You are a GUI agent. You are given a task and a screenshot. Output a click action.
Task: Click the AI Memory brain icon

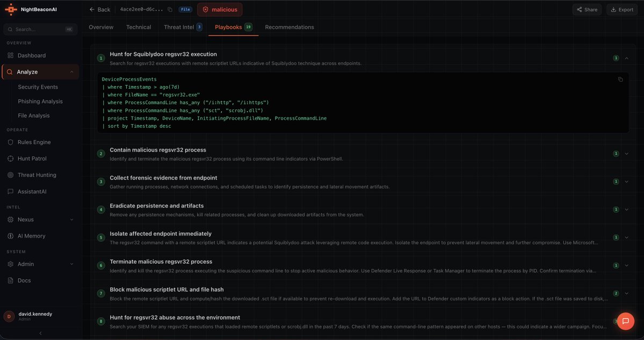[10, 236]
